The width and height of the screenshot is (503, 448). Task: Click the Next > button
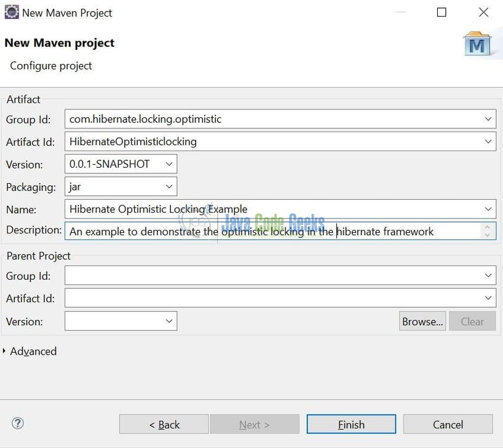pos(255,424)
